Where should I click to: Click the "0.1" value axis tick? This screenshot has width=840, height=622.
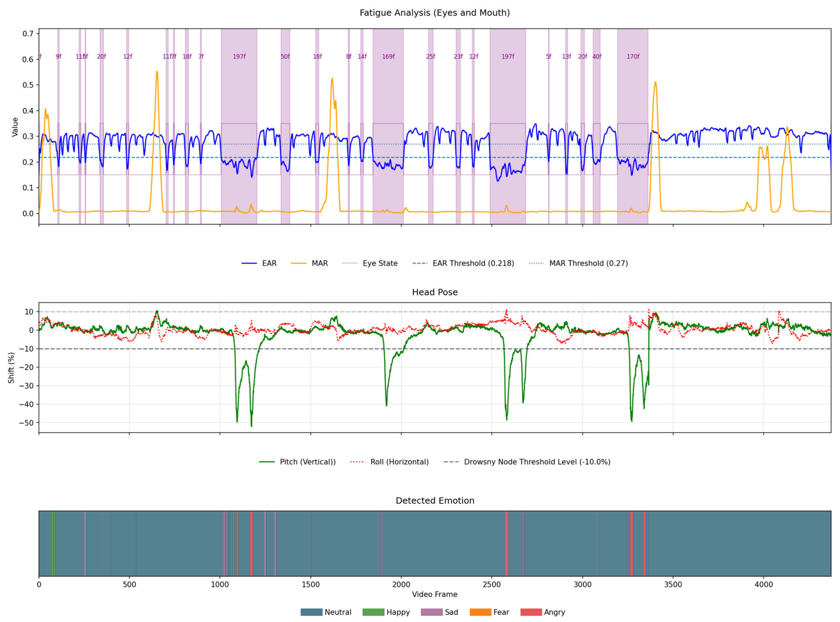(28, 187)
